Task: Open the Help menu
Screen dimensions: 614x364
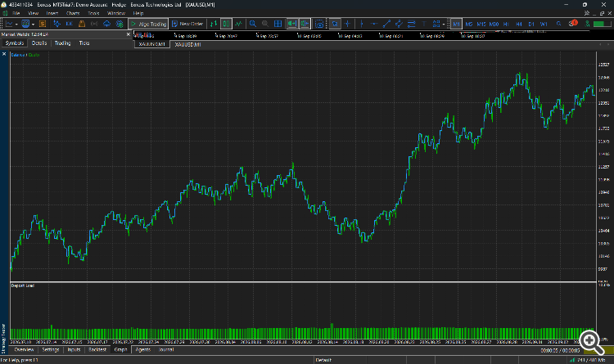Action: pos(138,13)
